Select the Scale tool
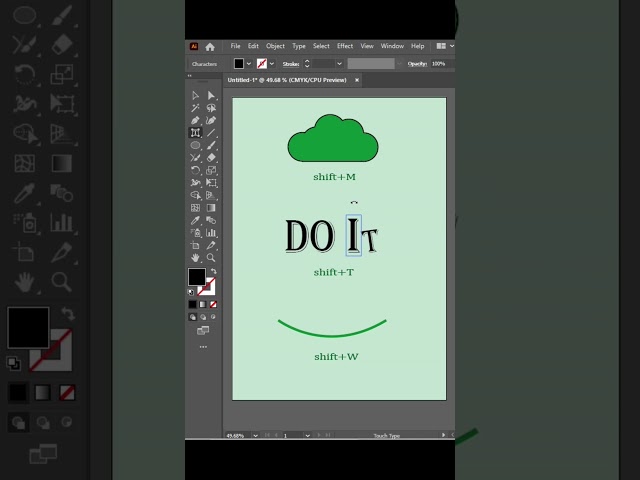The image size is (640, 480). [x=211, y=170]
